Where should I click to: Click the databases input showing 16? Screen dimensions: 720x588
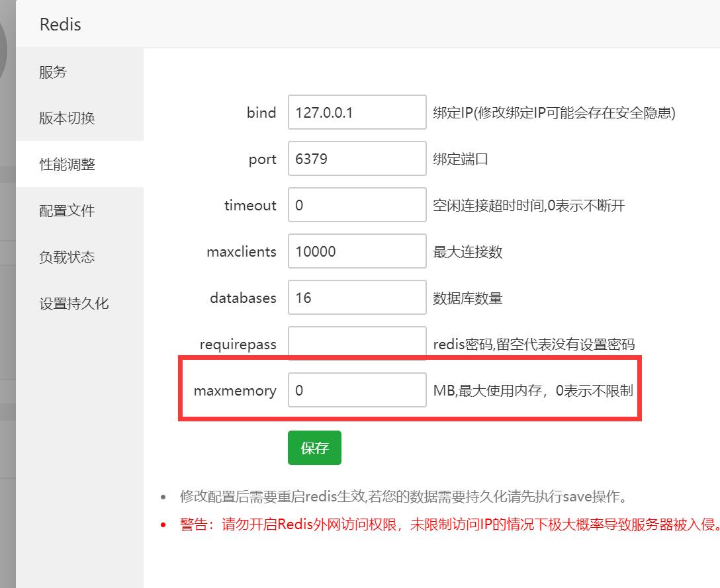357,298
